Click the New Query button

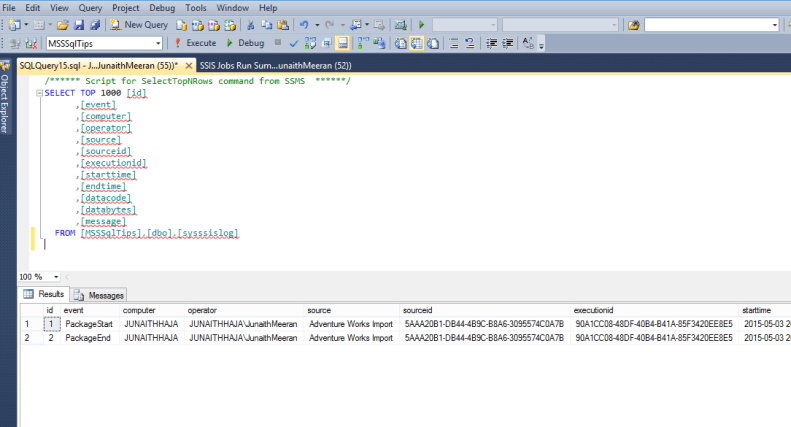coord(139,25)
